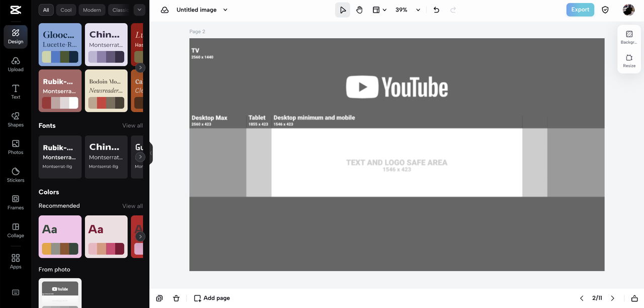Click the YouTube logo on canvas
644x308 pixels.
tap(397, 87)
